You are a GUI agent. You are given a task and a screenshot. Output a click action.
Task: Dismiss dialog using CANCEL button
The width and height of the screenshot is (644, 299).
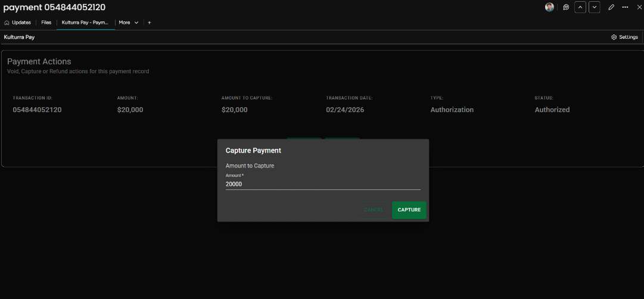click(374, 210)
